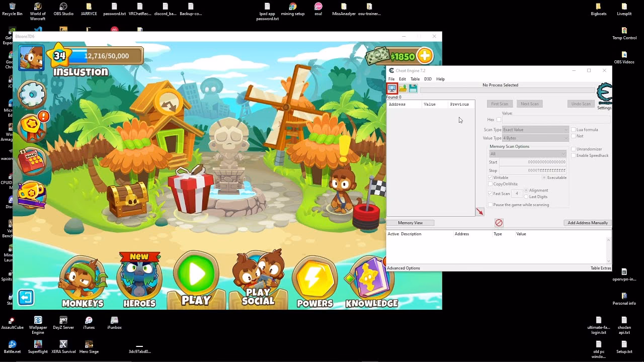Select the Alignment radio button

(x=526, y=191)
